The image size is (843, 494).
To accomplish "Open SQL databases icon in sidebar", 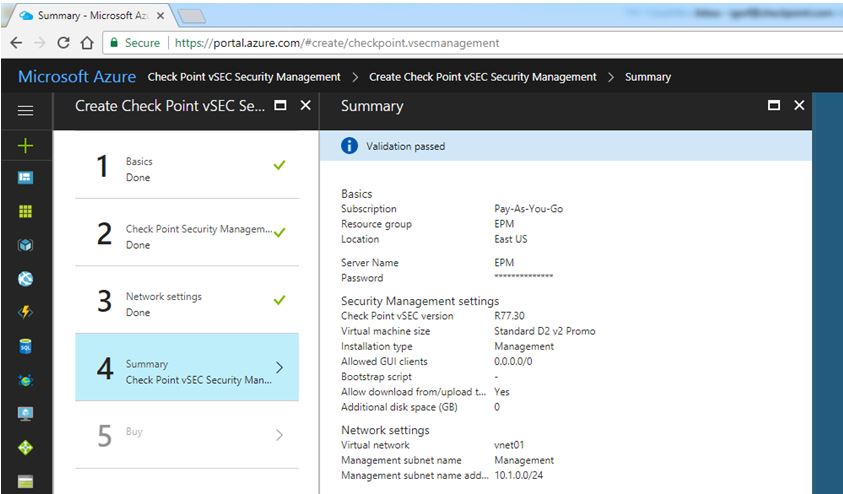I will (25, 347).
